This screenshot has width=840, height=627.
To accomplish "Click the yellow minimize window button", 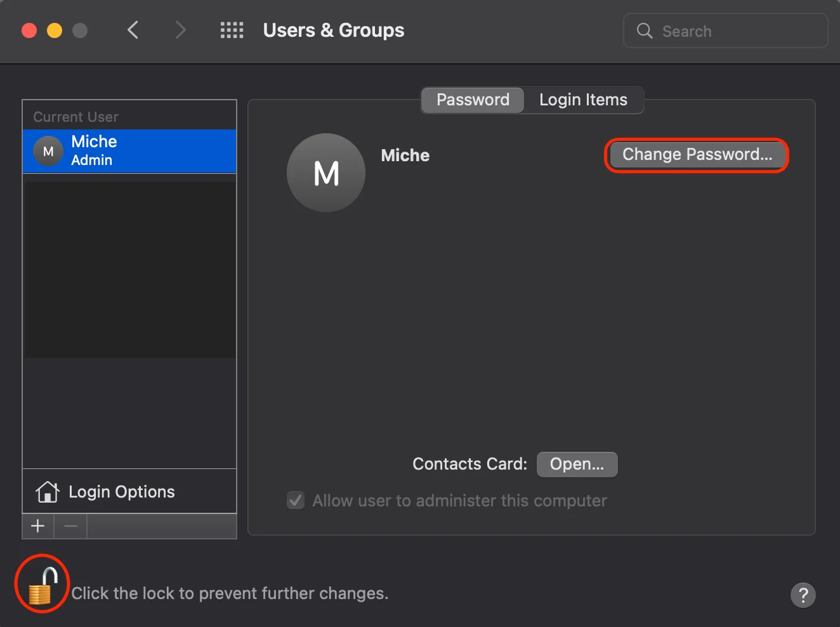I will [54, 30].
